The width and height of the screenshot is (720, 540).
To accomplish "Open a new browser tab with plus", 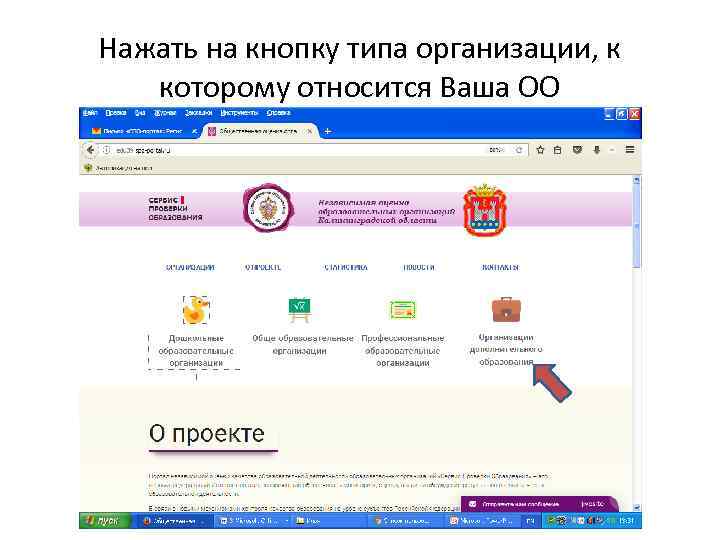I will [327, 131].
